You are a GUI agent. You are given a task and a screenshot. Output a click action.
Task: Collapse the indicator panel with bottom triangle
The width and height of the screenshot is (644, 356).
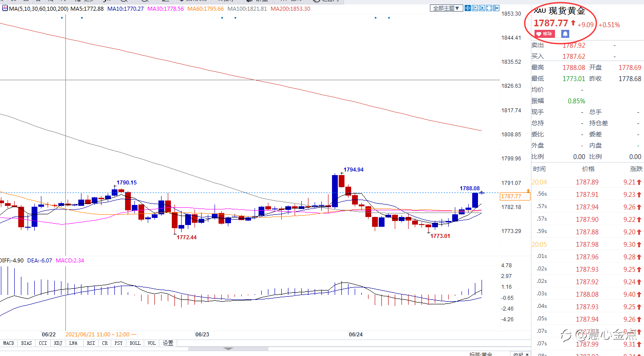tap(228, 349)
